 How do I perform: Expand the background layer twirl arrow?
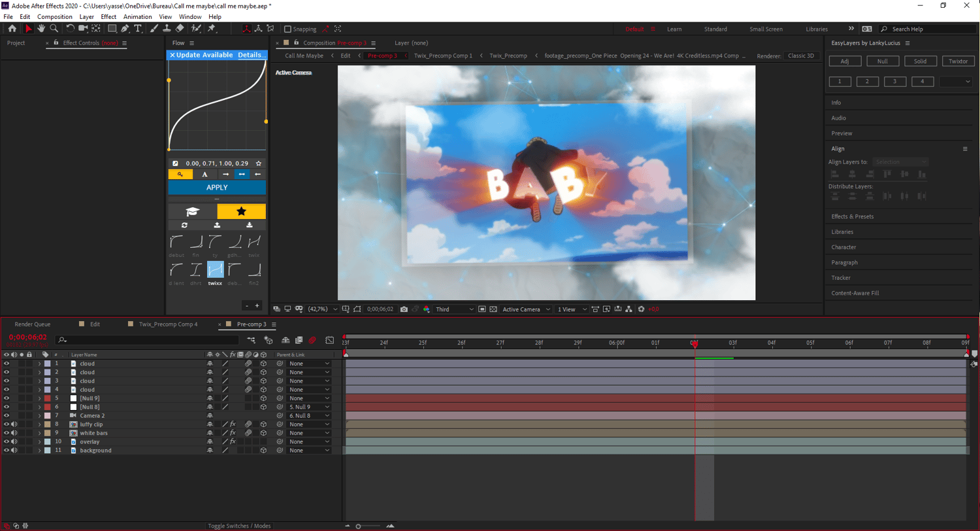tap(39, 451)
